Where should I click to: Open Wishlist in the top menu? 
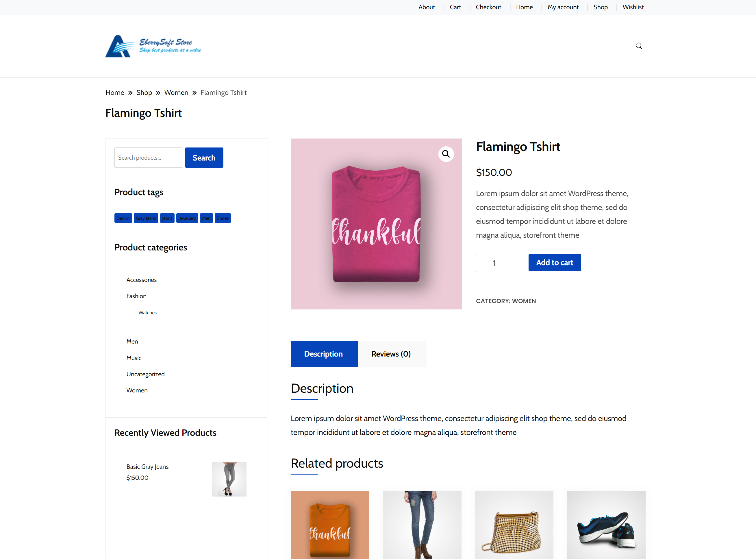coord(633,7)
